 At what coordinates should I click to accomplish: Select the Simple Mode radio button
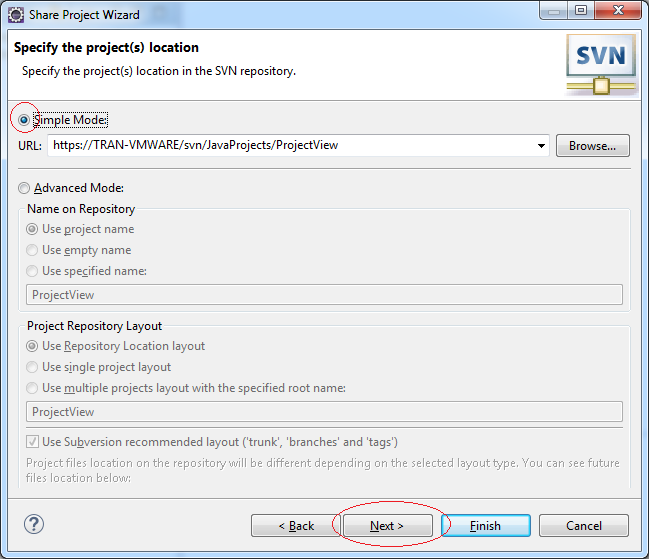coord(24,120)
